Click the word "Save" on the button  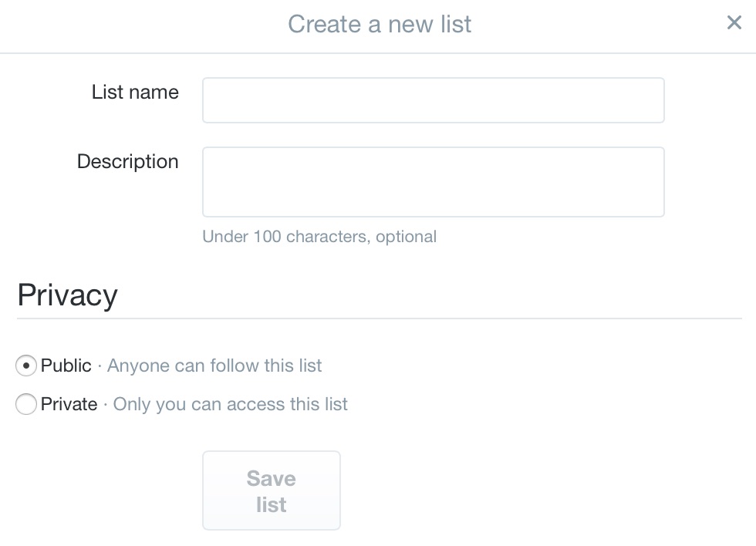pyautogui.click(x=271, y=479)
